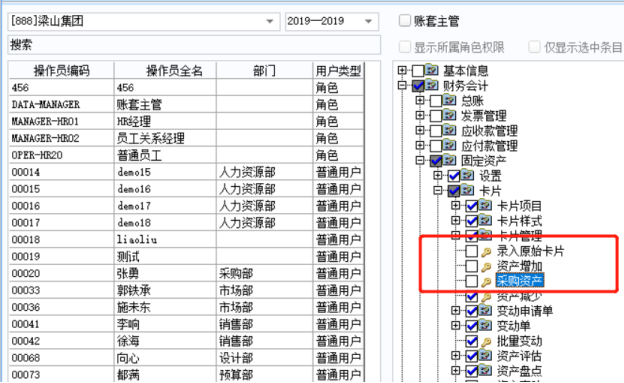
Task: Click the key icon beside 资产增加
Action: coord(486,267)
